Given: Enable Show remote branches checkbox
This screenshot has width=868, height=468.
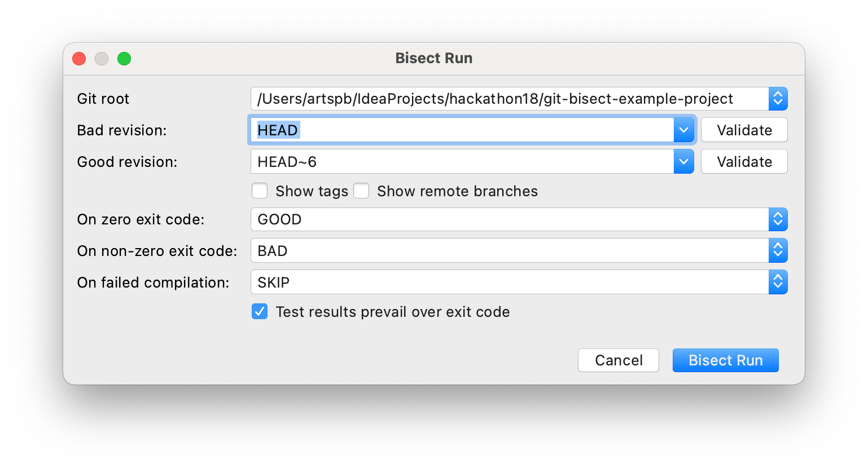Looking at the screenshot, I should pos(361,191).
